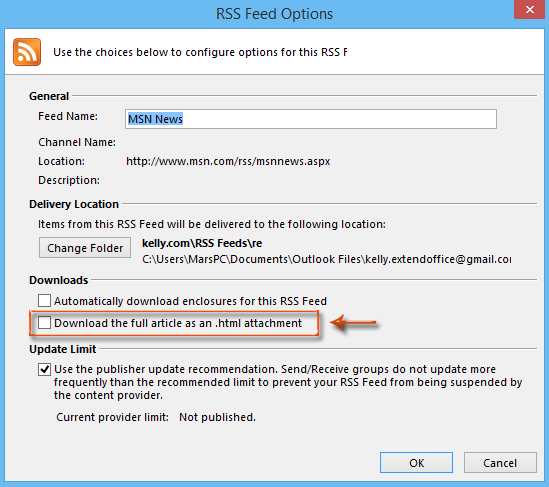Uncheck the publisher update recommendation checkbox
This screenshot has width=549, height=487.
[x=44, y=369]
